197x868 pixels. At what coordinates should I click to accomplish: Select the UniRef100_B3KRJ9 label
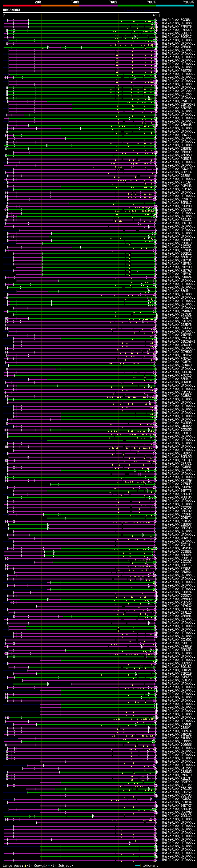coord(177,379)
